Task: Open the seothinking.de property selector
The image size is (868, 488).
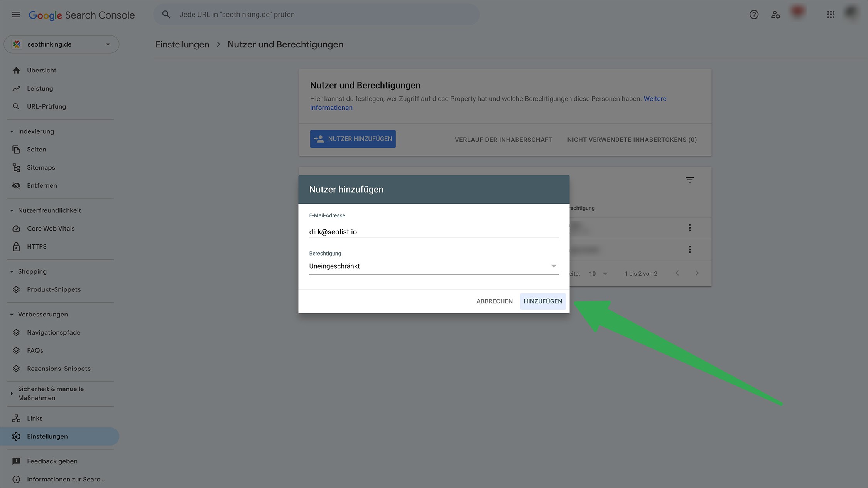Action: coord(61,44)
